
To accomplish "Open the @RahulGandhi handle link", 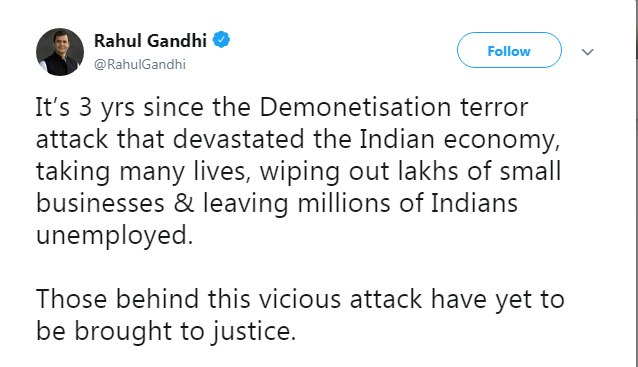I will coord(140,64).
